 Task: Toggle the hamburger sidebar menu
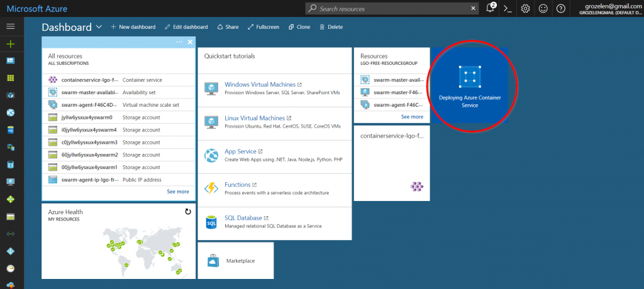10,26
